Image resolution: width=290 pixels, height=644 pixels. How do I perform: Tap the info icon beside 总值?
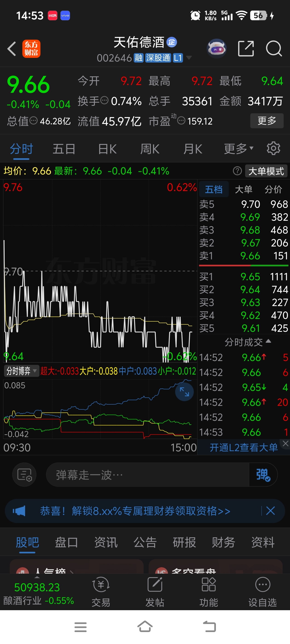click(x=34, y=121)
